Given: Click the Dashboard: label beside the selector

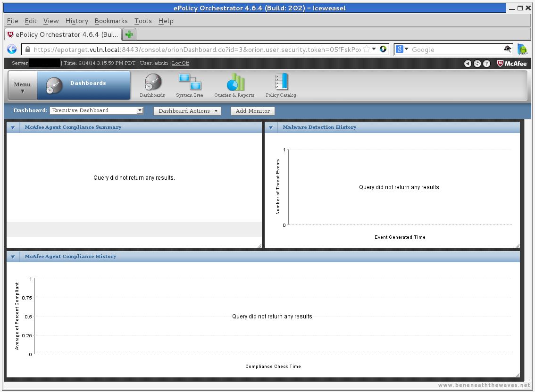Looking at the screenshot, I should 30,110.
